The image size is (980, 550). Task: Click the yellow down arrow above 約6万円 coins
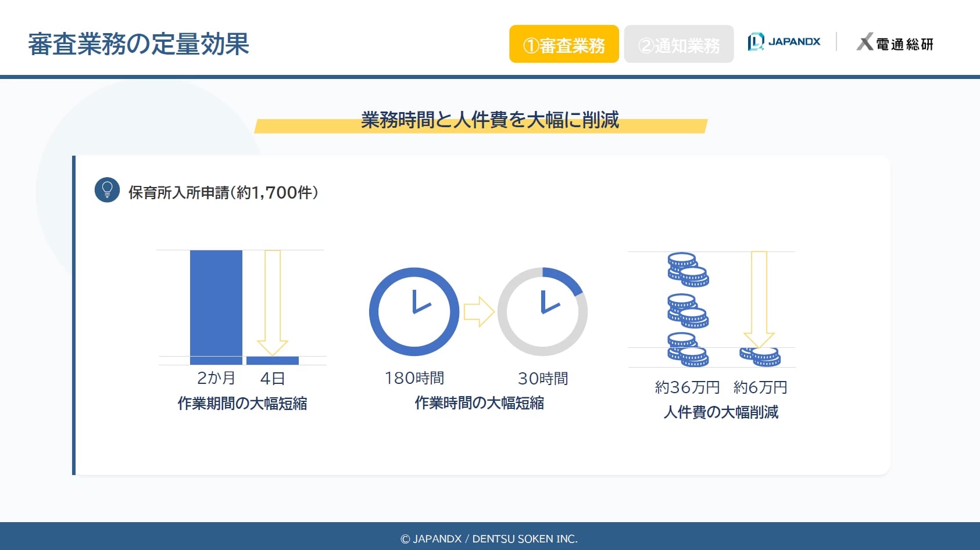pos(759,299)
